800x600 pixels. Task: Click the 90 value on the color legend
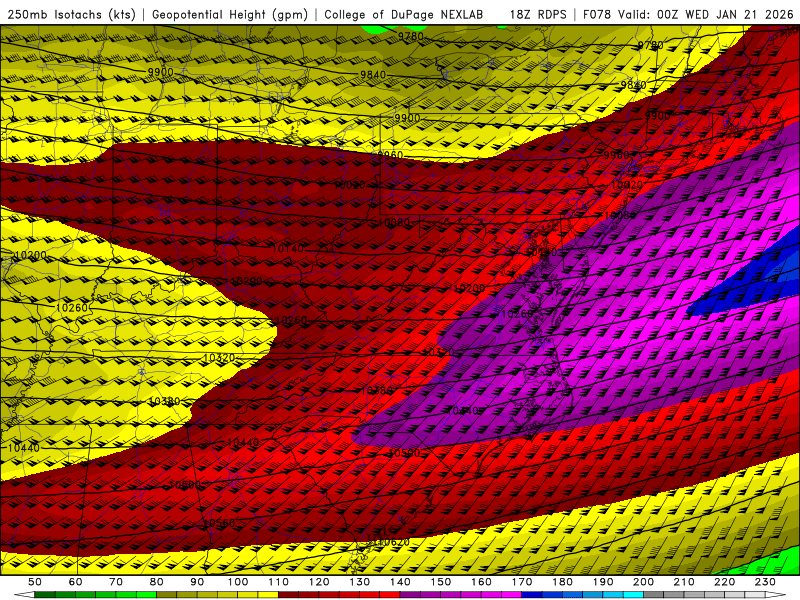(197, 582)
